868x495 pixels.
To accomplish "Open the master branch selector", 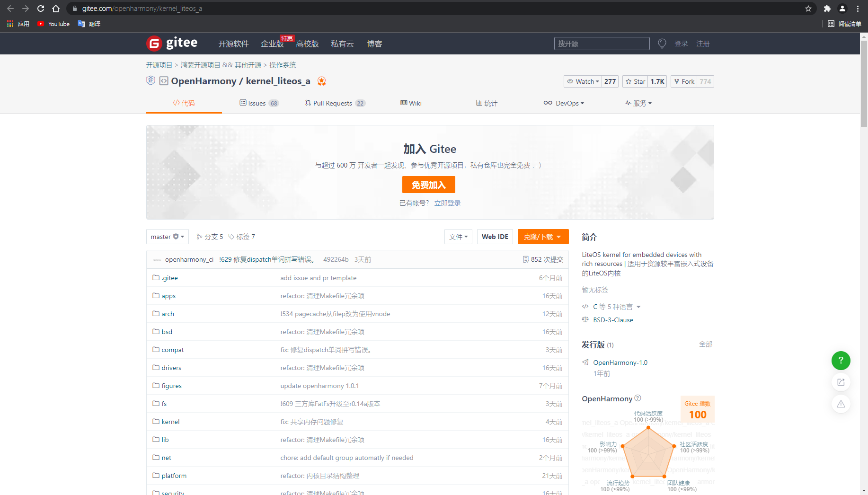I will point(168,237).
